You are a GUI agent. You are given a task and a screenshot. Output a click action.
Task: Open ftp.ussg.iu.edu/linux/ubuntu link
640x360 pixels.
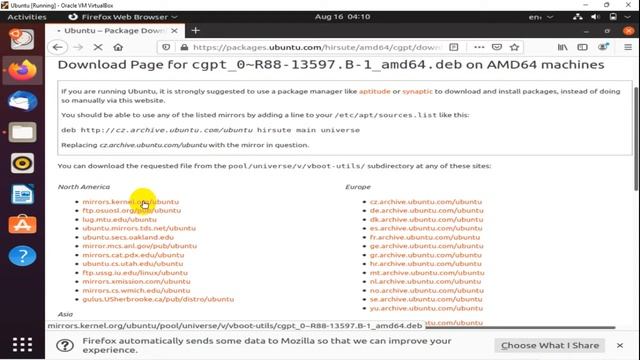coord(135,273)
